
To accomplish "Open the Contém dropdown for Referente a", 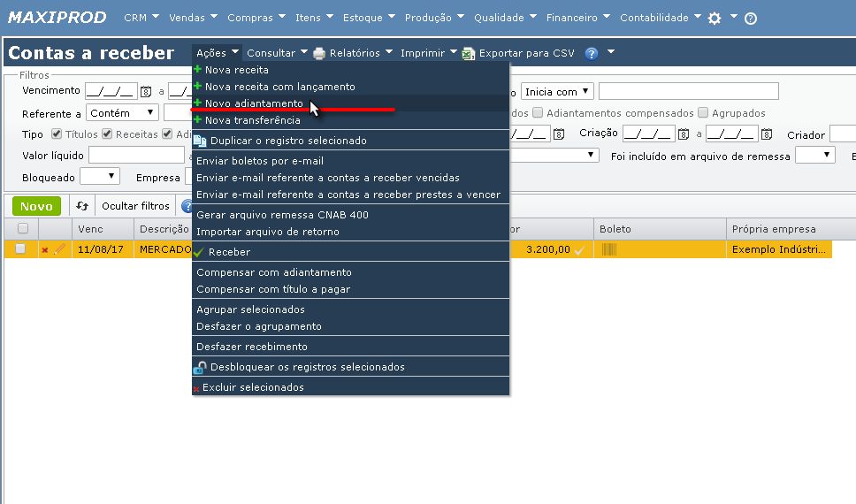I will (x=122, y=112).
